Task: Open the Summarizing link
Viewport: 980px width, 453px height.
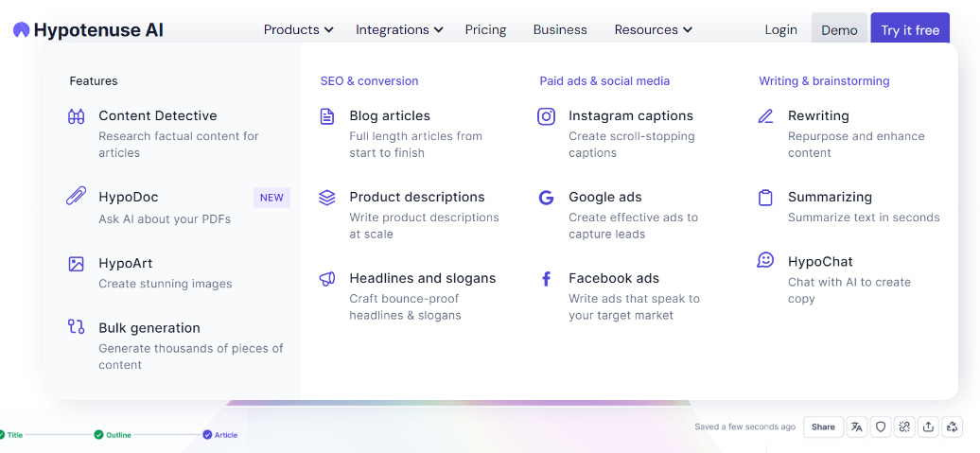Action: [830, 197]
